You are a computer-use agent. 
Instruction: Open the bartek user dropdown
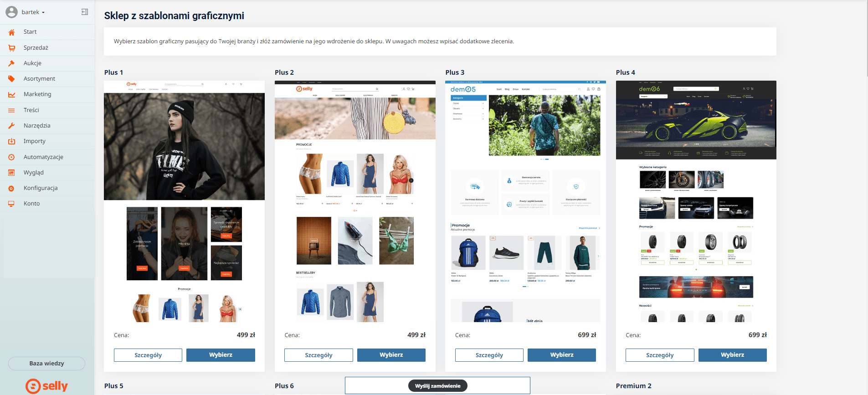(33, 12)
